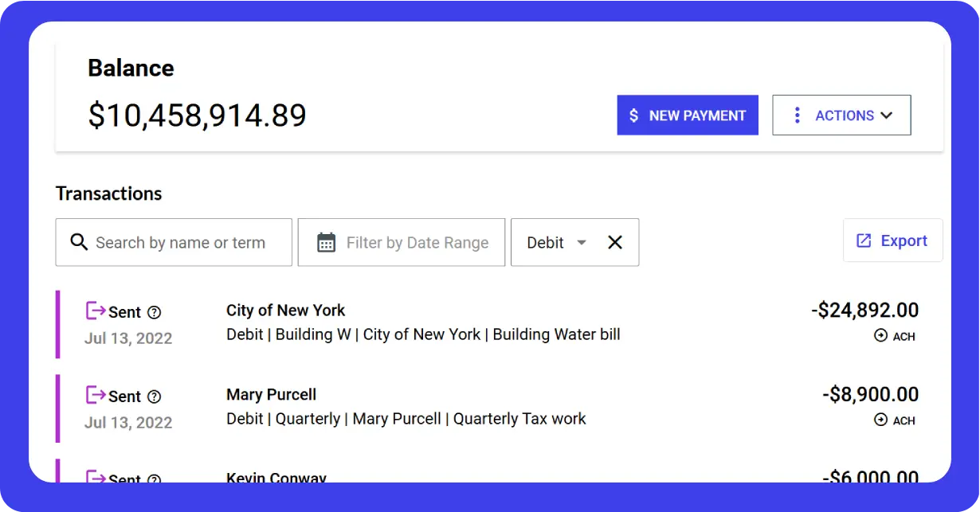
Task: Export the transaction list
Action: tap(892, 240)
